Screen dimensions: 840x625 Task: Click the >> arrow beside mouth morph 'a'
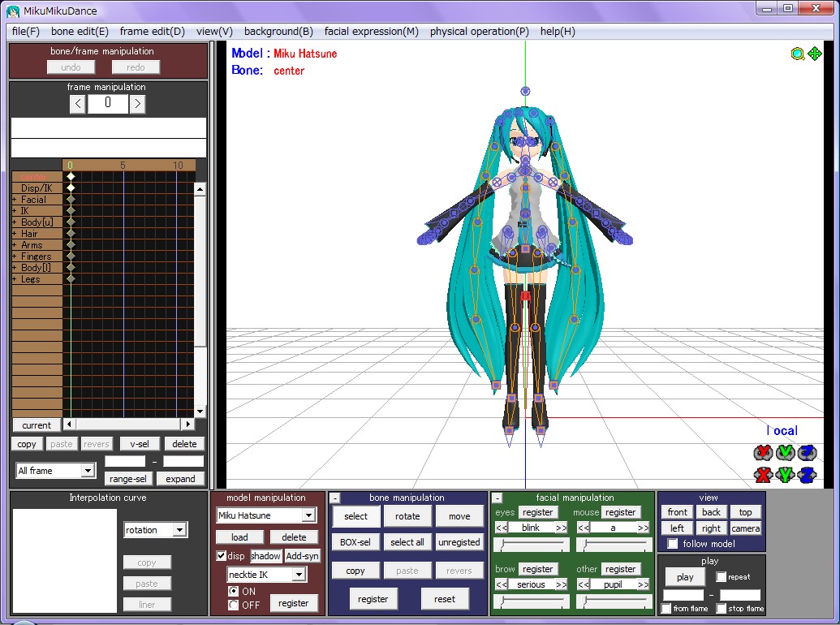tap(643, 528)
